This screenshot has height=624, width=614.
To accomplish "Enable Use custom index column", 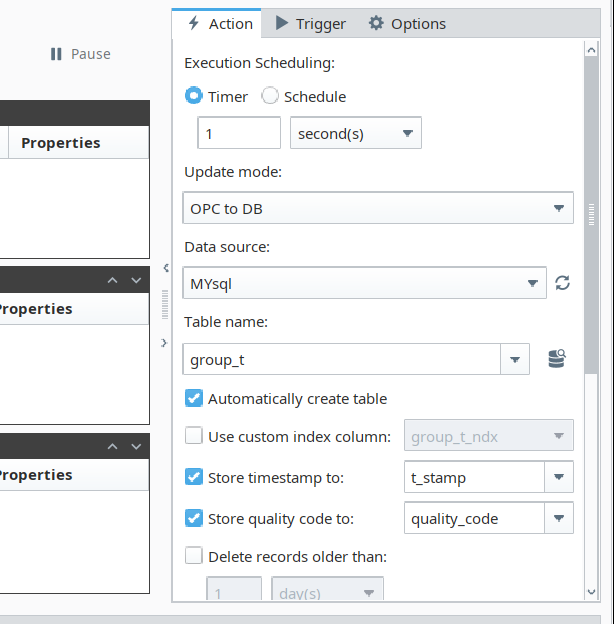I will pyautogui.click(x=195, y=436).
